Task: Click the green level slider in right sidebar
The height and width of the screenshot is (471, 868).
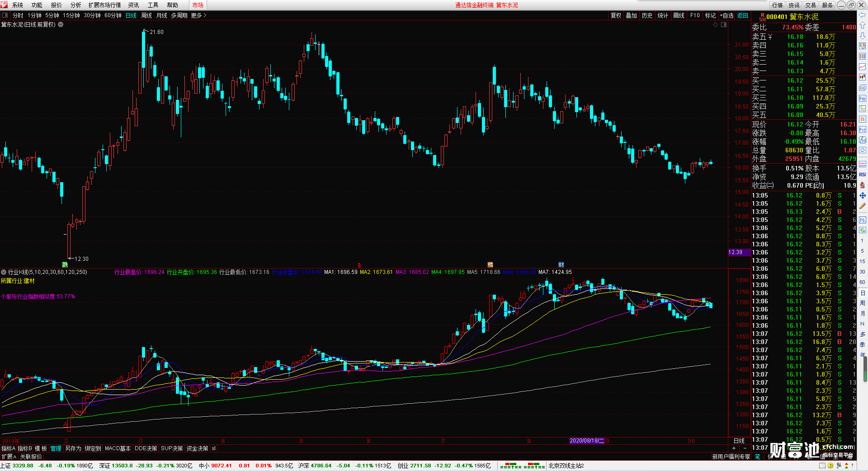Action: pyautogui.click(x=866, y=368)
